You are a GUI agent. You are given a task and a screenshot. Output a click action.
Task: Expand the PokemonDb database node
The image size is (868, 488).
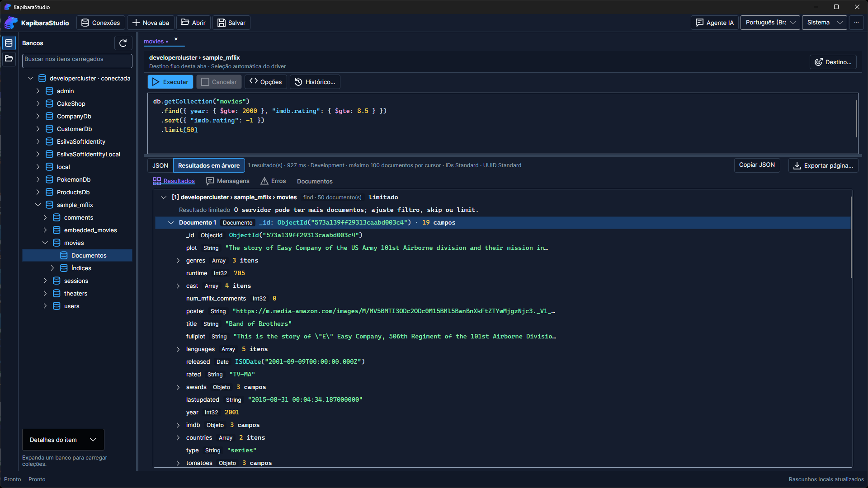38,179
